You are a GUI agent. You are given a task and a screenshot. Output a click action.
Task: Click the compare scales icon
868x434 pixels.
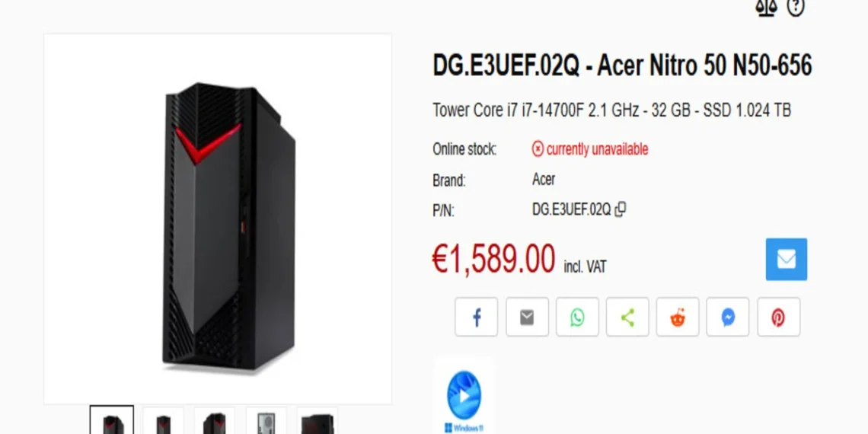pyautogui.click(x=767, y=8)
